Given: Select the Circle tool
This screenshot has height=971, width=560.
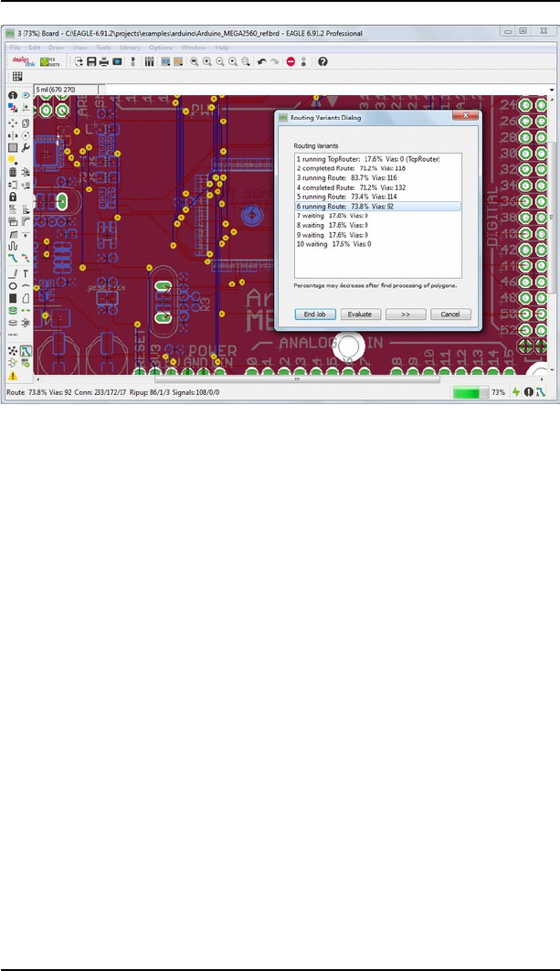Looking at the screenshot, I should pos(13,285).
